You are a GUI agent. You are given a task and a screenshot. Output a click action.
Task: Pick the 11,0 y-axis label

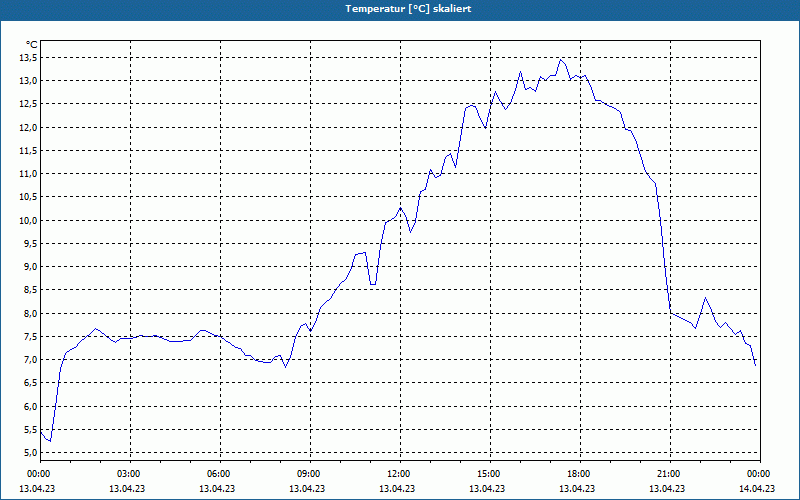coord(29,174)
